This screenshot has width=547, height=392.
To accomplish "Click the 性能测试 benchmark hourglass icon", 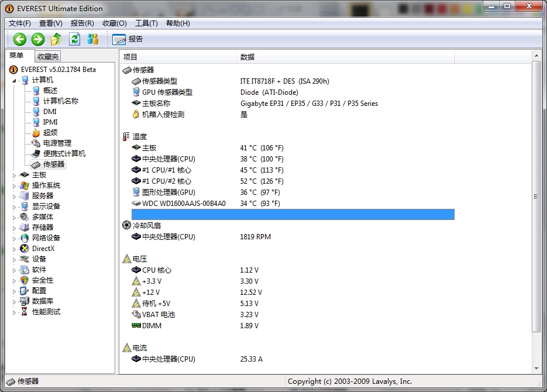I will (x=25, y=311).
